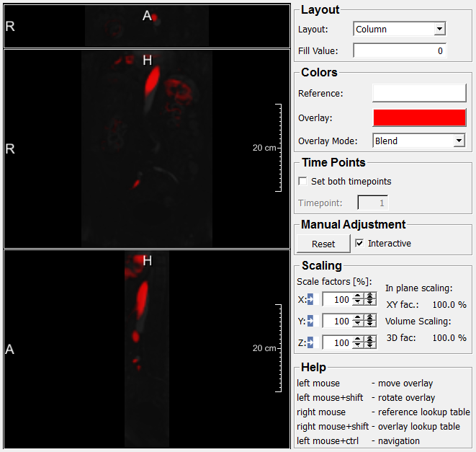The image size is (476, 452).
Task: Enable the Set both timepoints checkbox
Action: point(303,181)
